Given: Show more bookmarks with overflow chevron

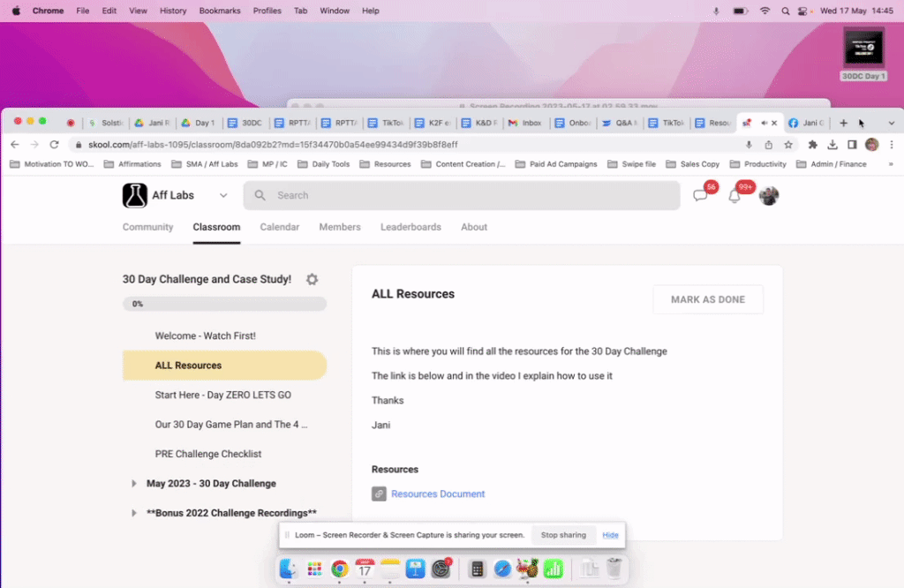Looking at the screenshot, I should click(891, 164).
